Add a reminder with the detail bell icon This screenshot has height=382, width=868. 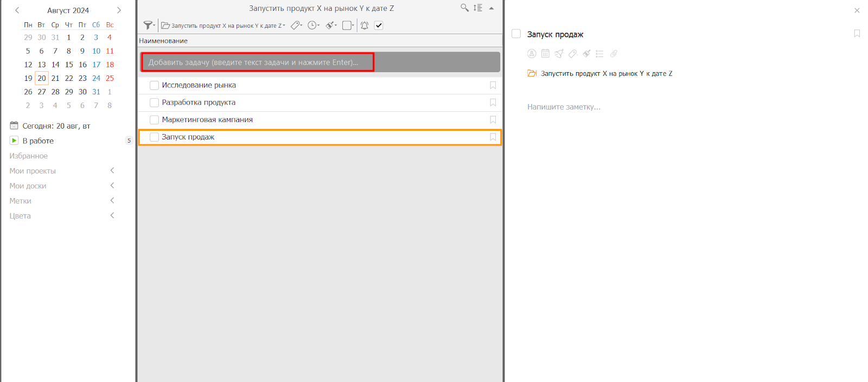tap(559, 54)
